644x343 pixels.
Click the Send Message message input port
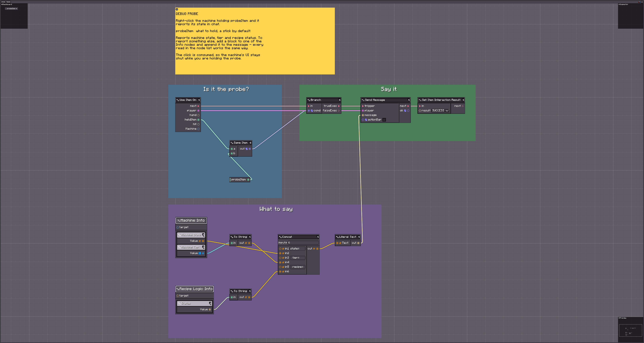coord(363,115)
